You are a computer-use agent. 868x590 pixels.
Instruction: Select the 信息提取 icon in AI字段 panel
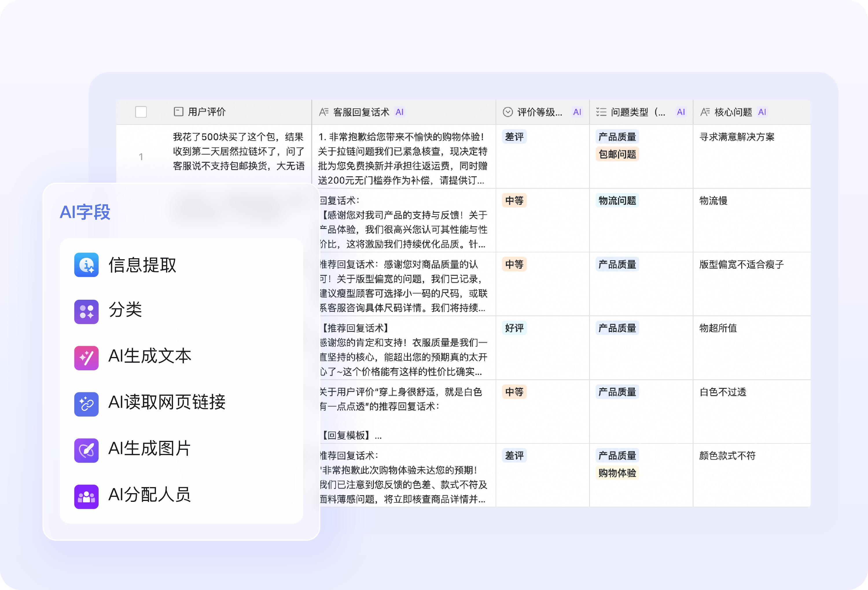tap(86, 265)
